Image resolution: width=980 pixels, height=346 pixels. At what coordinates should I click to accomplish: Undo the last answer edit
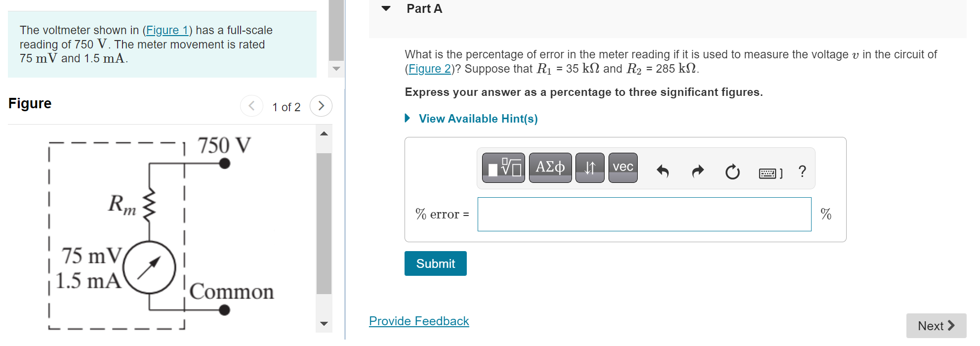[x=663, y=172]
